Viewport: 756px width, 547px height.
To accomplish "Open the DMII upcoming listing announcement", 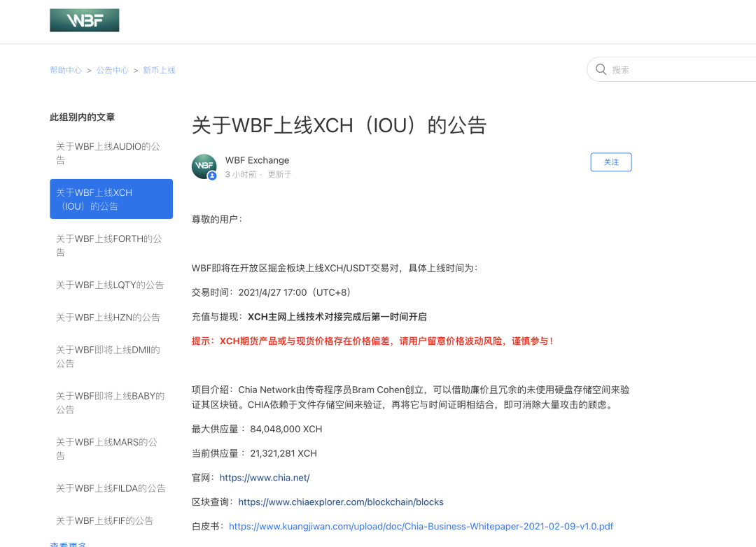I will [x=108, y=356].
